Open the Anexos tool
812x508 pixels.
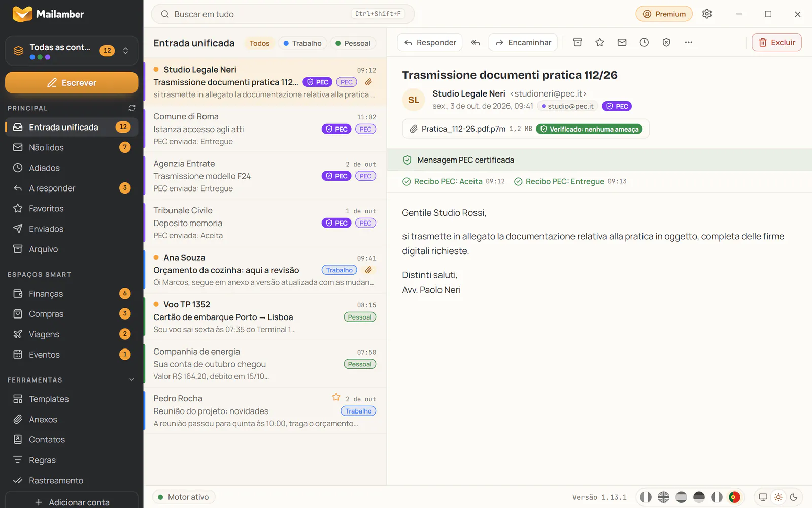pyautogui.click(x=72, y=420)
